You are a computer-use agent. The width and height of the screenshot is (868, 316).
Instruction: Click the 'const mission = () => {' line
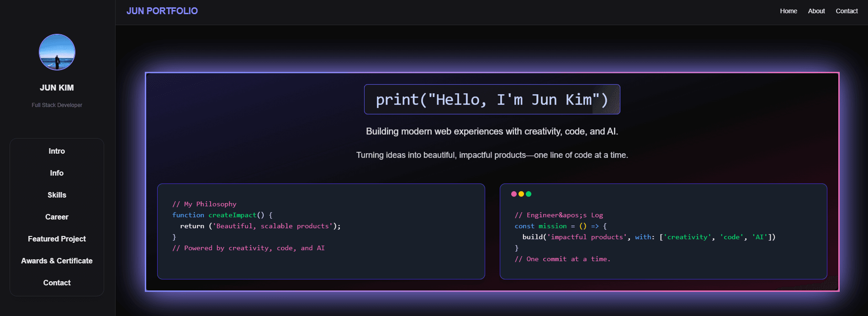click(x=561, y=226)
